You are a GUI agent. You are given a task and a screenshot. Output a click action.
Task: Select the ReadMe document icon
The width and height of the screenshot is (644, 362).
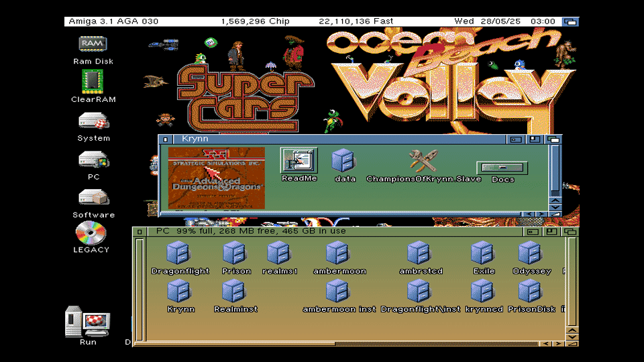click(x=299, y=160)
